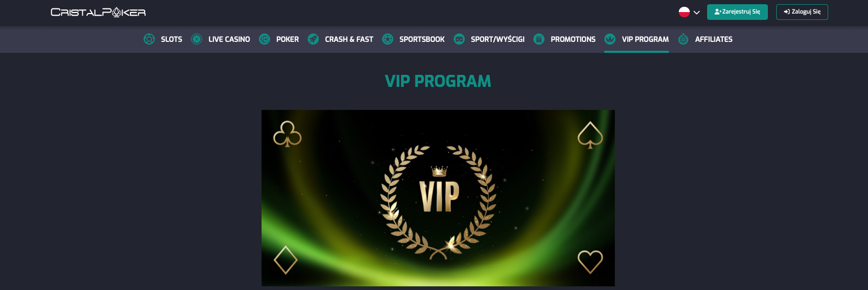Open the SLOTS menu item
This screenshot has width=868, height=290.
point(171,39)
